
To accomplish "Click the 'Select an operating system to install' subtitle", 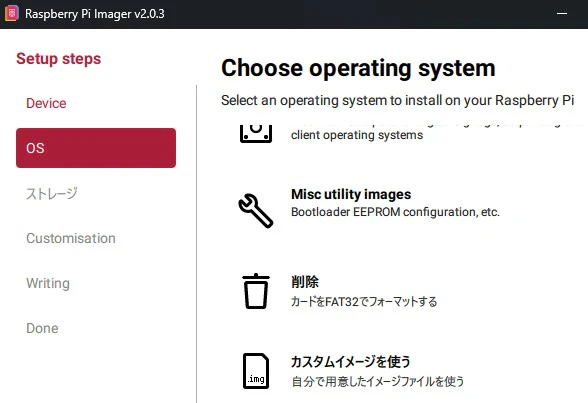I will [398, 100].
